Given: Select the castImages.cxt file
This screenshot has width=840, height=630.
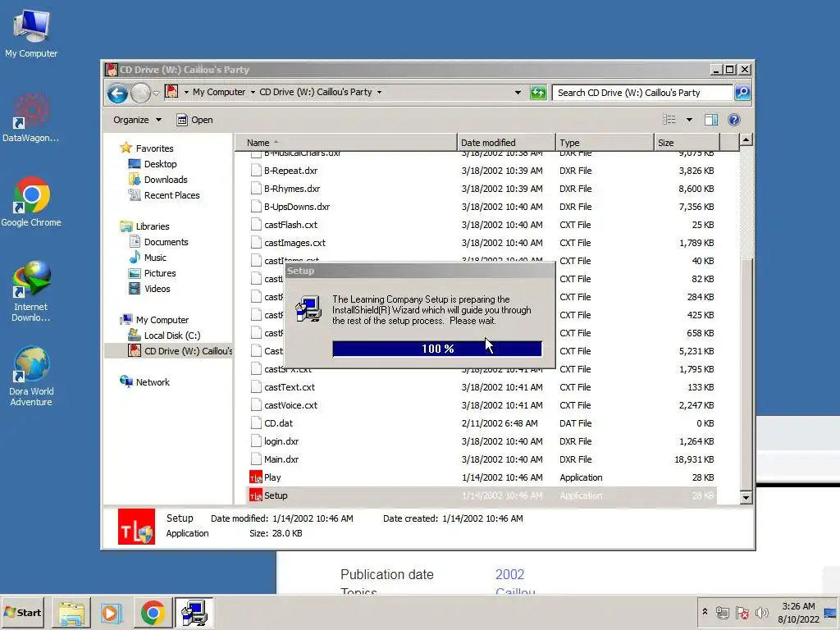Looking at the screenshot, I should pyautogui.click(x=294, y=243).
